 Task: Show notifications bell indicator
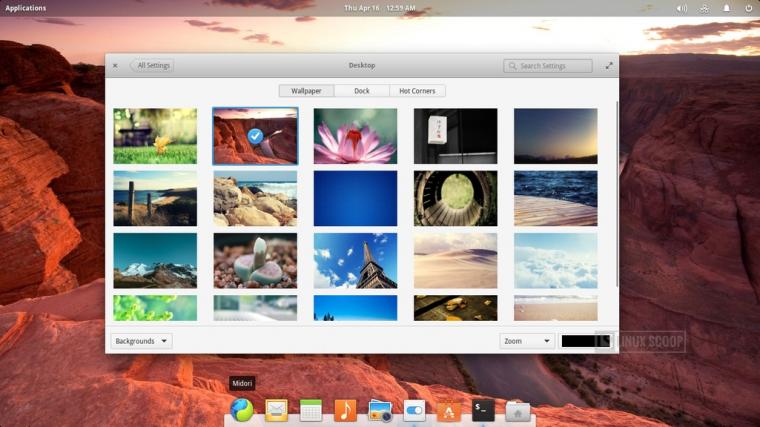tap(727, 8)
